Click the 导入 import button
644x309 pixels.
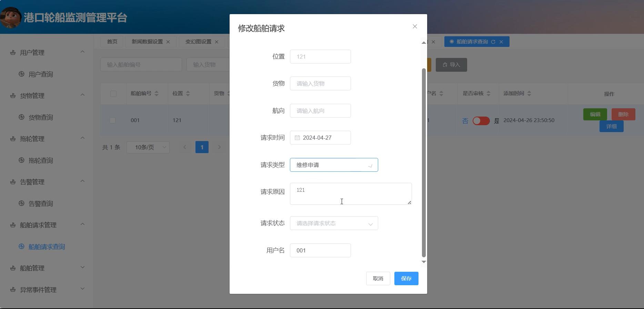[x=451, y=64]
